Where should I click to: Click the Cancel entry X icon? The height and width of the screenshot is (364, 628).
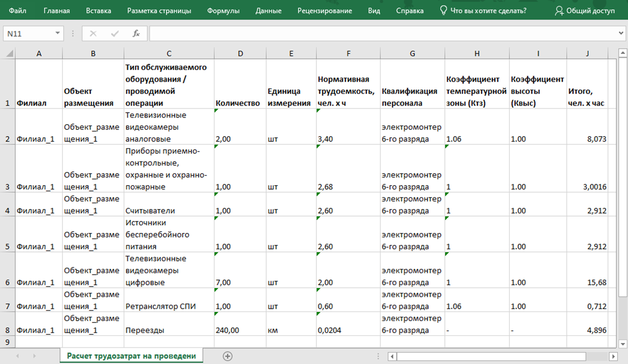point(93,34)
